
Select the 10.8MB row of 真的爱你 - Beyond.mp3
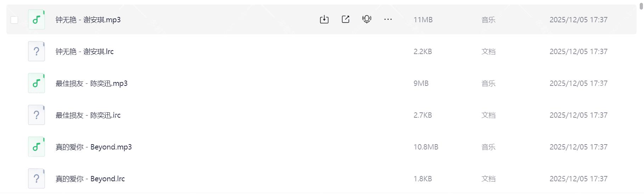click(426, 147)
